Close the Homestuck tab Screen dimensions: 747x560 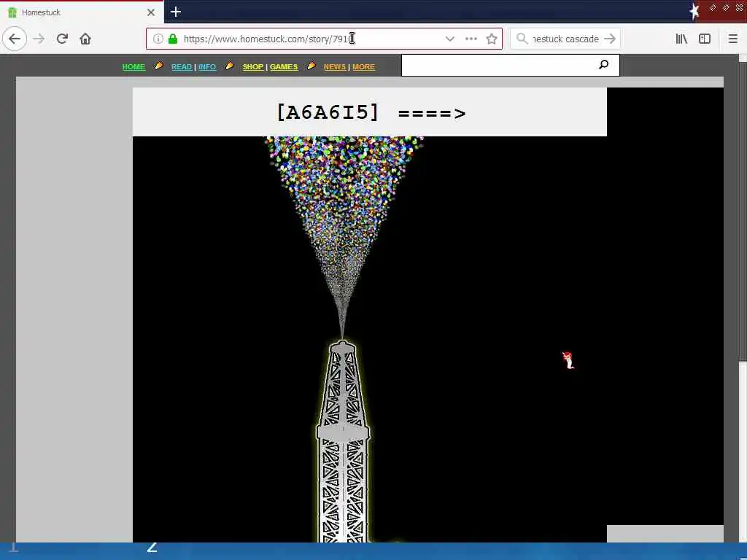(x=151, y=12)
